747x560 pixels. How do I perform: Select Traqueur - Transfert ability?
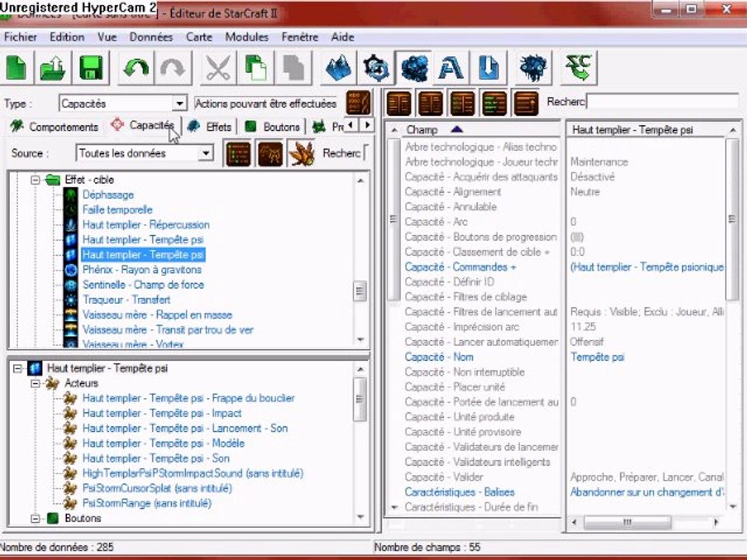pyautogui.click(x=126, y=300)
